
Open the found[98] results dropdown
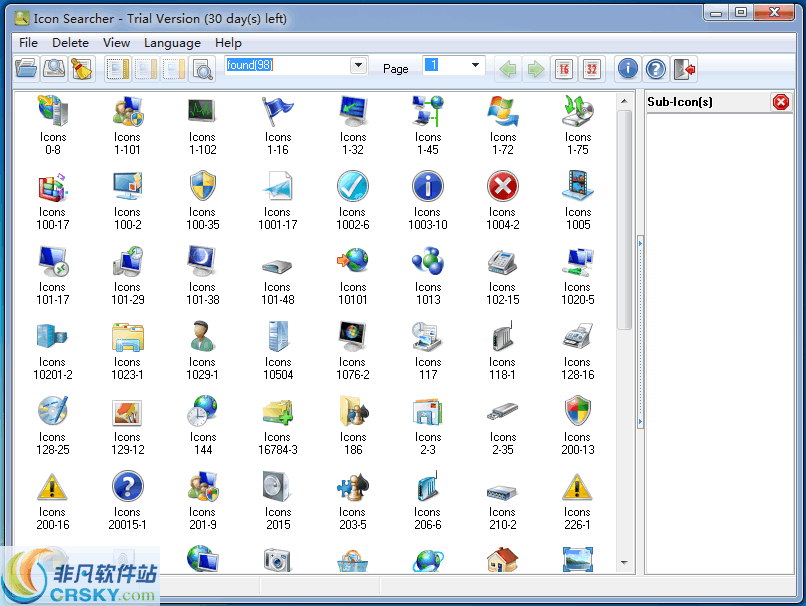click(x=359, y=65)
